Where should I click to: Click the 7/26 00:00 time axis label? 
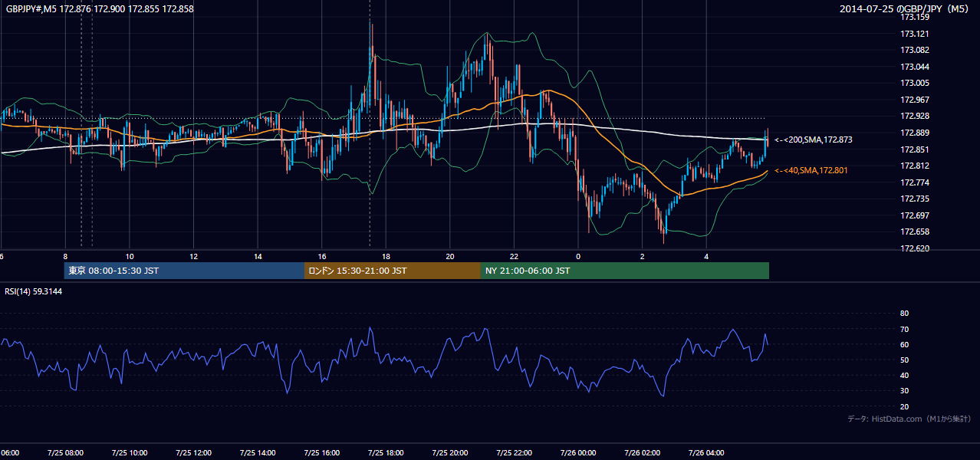click(577, 453)
